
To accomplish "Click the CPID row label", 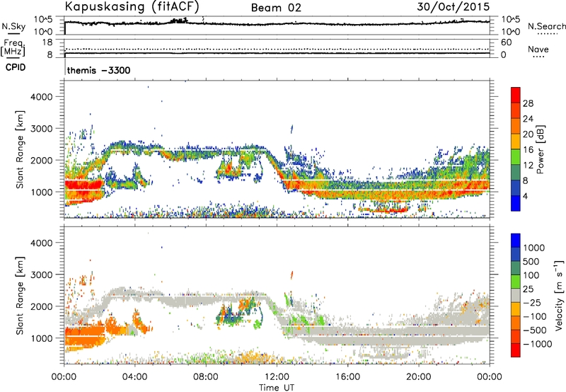I will (15, 67).
